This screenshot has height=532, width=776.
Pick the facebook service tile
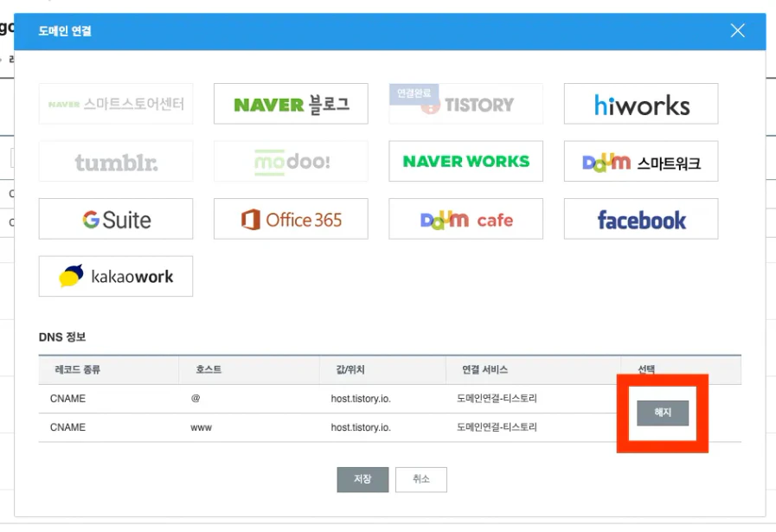click(x=641, y=219)
